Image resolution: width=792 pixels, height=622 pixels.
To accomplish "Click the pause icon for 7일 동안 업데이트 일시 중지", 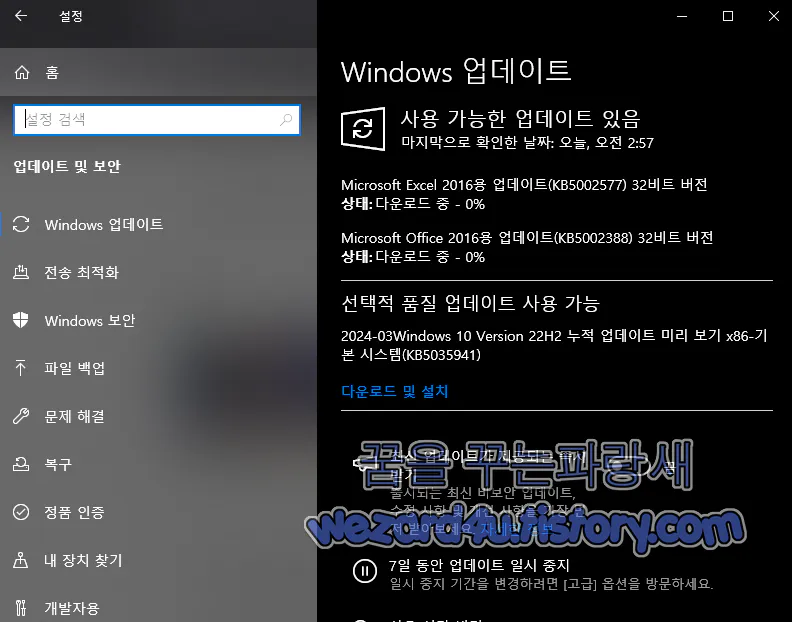I will [365, 571].
